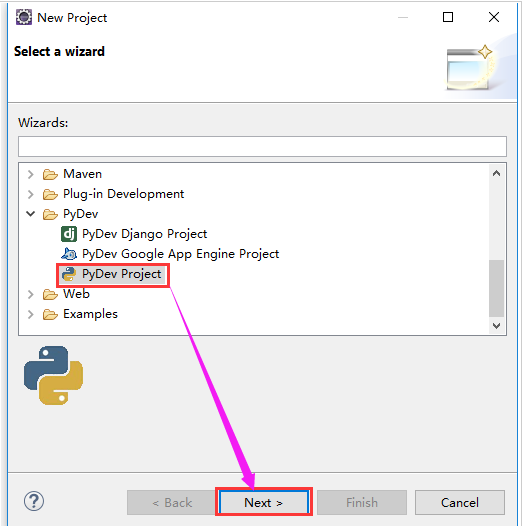Click the < Back button
Screen dimensions: 522x526
pos(171,502)
